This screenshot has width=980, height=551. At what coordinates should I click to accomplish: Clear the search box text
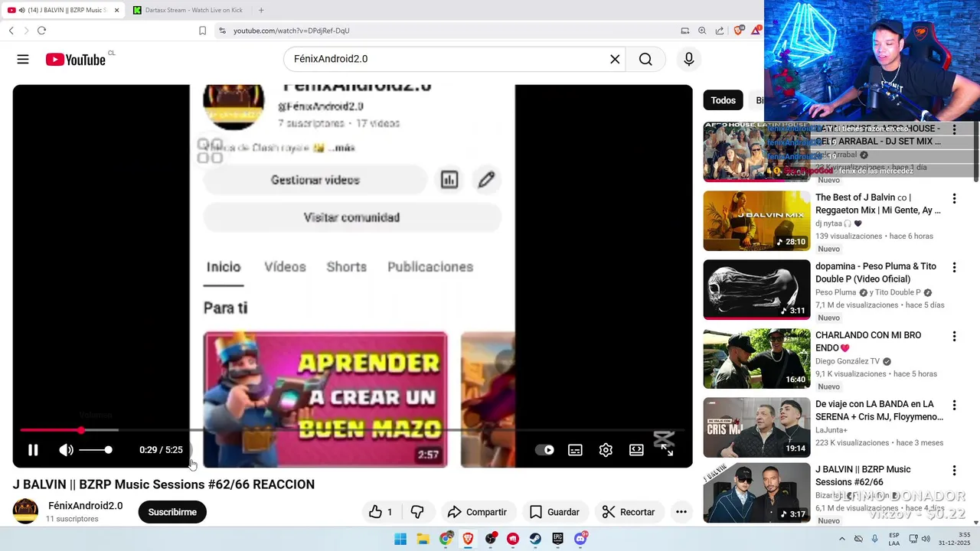(615, 59)
